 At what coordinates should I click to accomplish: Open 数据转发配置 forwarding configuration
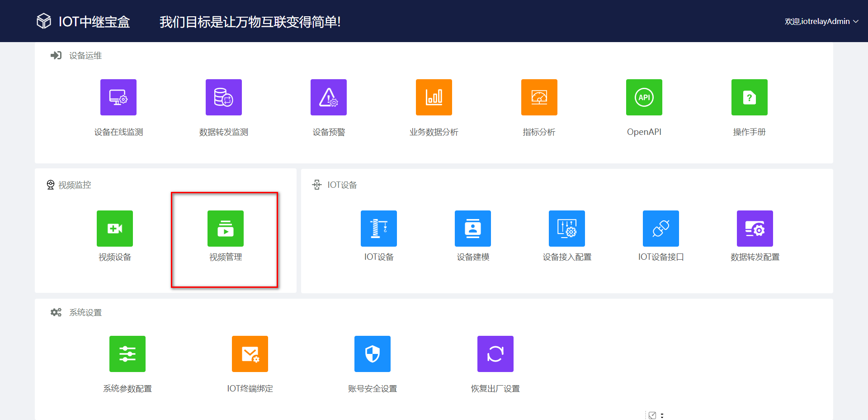click(755, 229)
